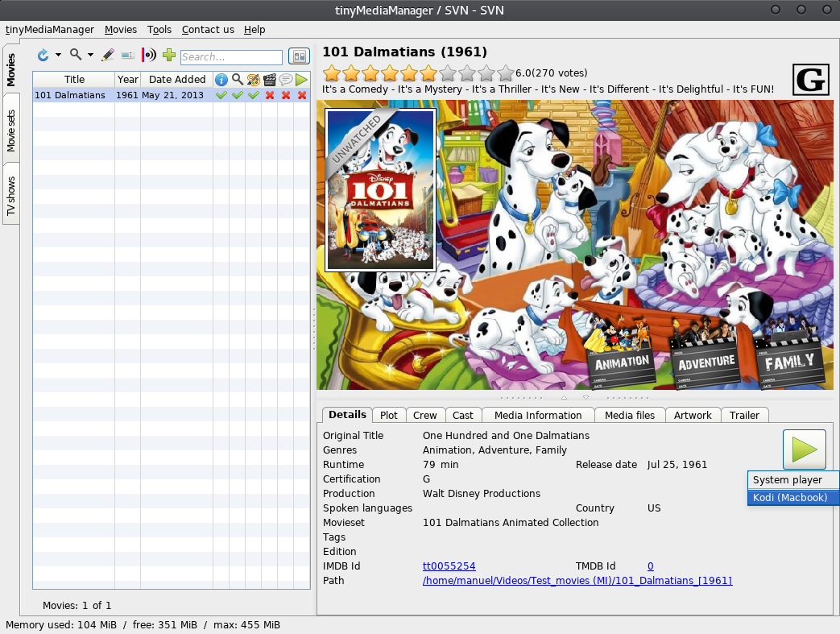Click the magnifier search and scrape icon
840x634 pixels.
(76, 55)
